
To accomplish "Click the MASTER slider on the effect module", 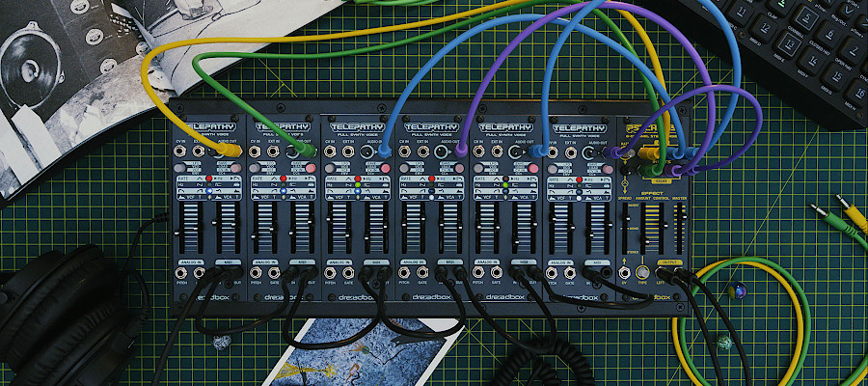I will (679, 227).
